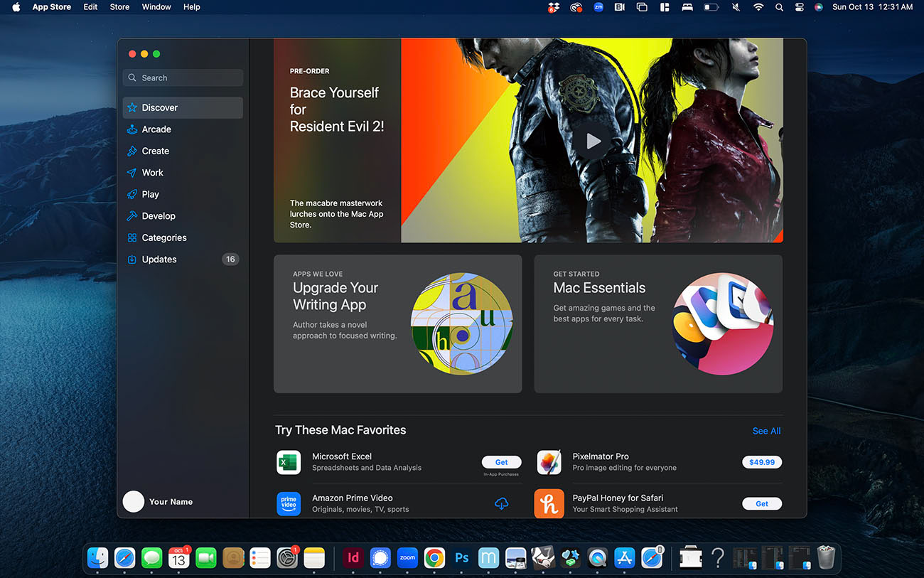Open the Develop section with hammer icon
924x578 pixels.
[x=158, y=216]
